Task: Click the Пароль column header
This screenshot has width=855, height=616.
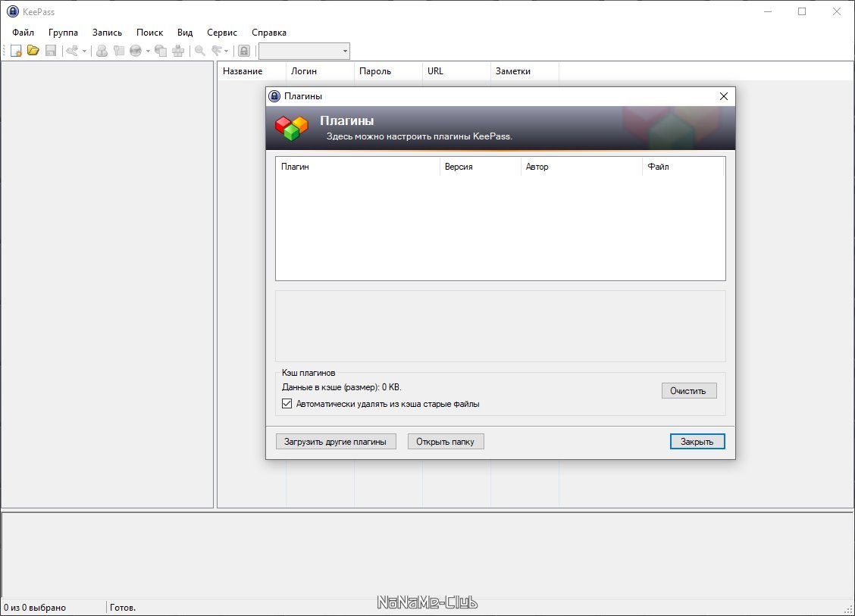Action: tap(388, 71)
